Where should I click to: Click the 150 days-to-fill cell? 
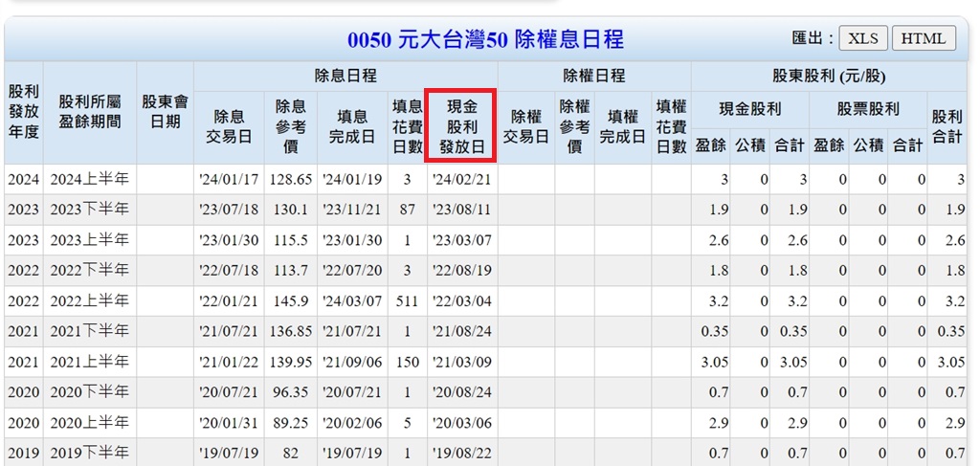pyautogui.click(x=407, y=362)
